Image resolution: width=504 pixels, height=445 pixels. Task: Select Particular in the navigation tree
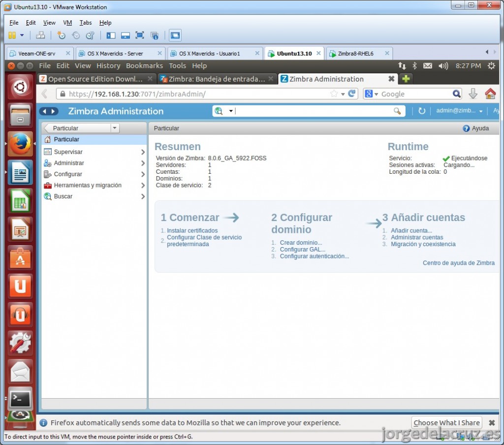tap(94, 139)
